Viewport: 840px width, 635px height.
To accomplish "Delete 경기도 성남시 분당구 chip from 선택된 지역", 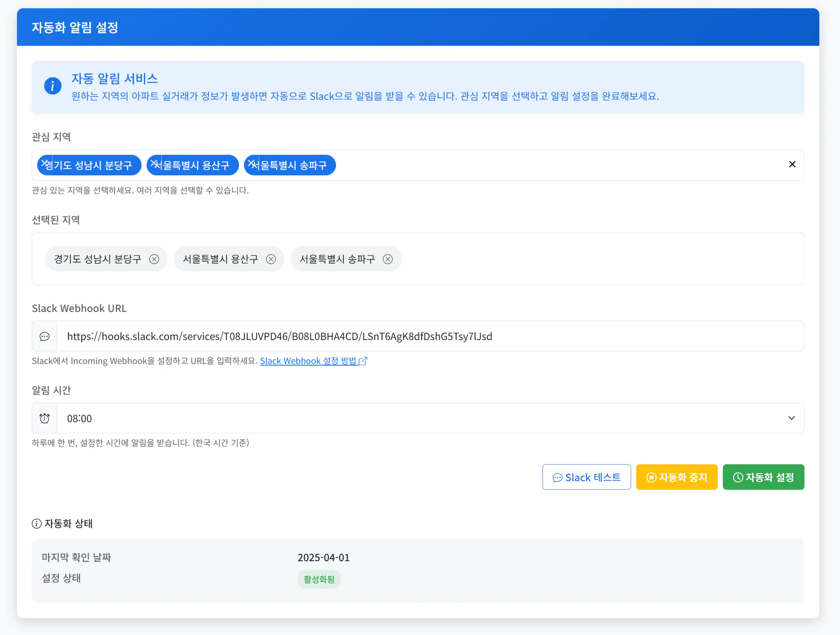I will (x=154, y=259).
